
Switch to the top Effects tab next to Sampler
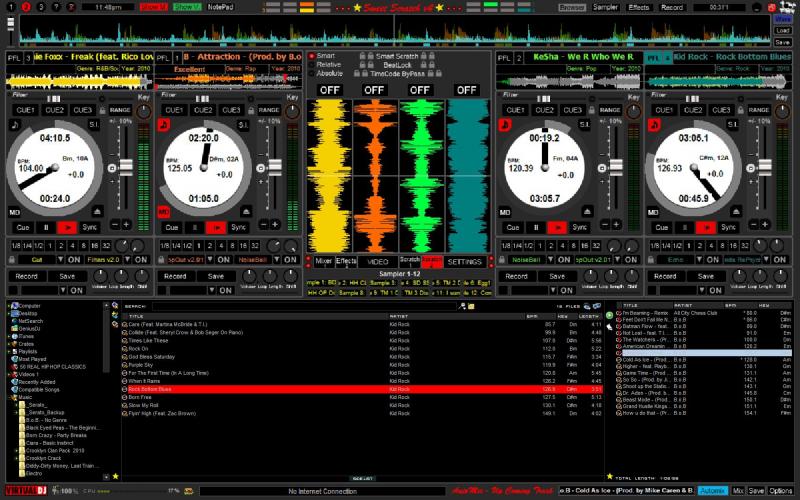point(639,7)
